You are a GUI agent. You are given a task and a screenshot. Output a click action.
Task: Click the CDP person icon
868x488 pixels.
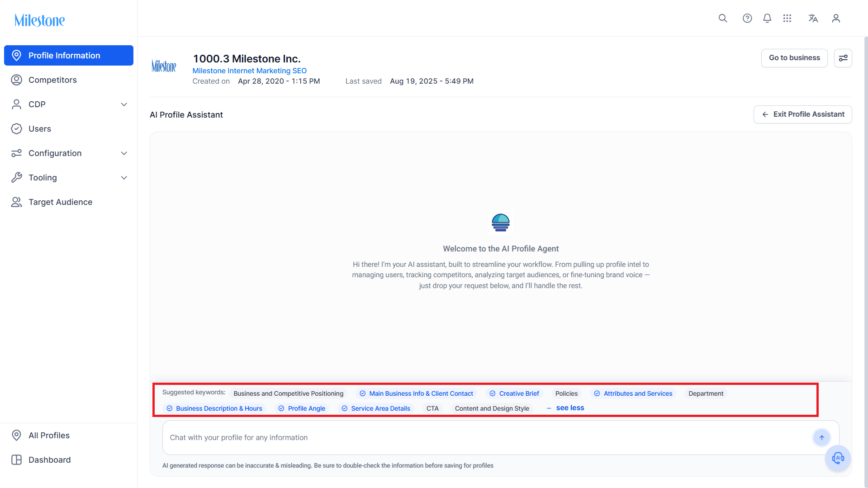(16, 104)
